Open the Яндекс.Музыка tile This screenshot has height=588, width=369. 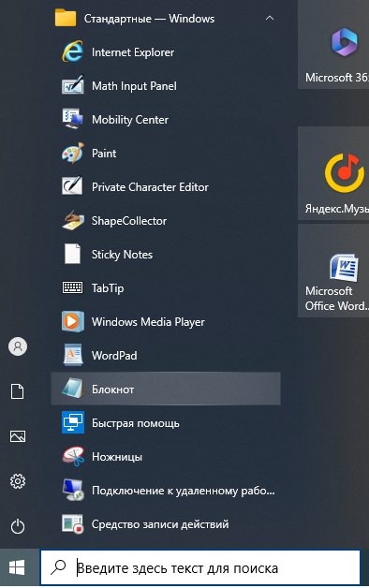coord(333,173)
